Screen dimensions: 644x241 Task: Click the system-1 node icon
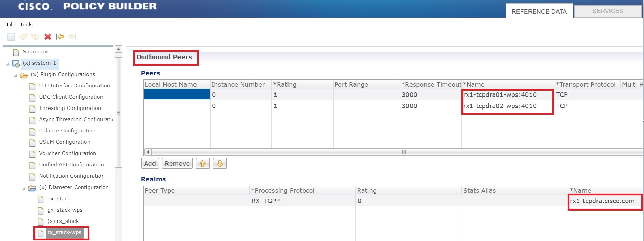[x=16, y=64]
